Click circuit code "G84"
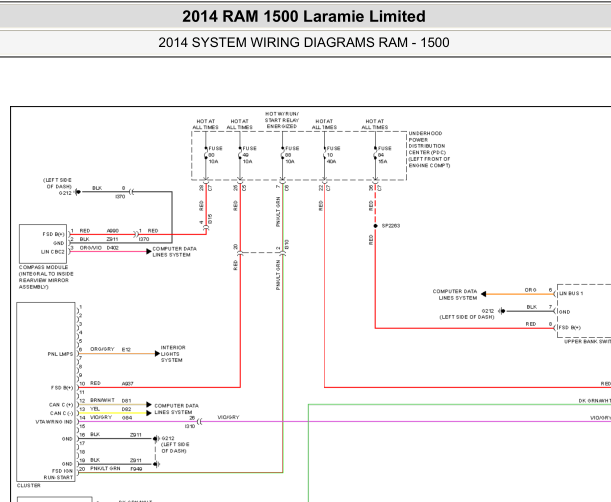611x502 pixels. (127, 417)
